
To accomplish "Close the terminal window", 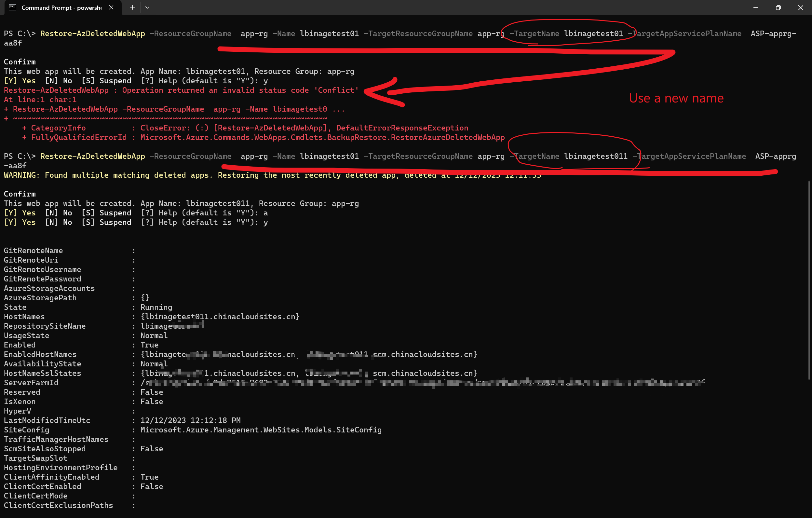I will tap(801, 7).
